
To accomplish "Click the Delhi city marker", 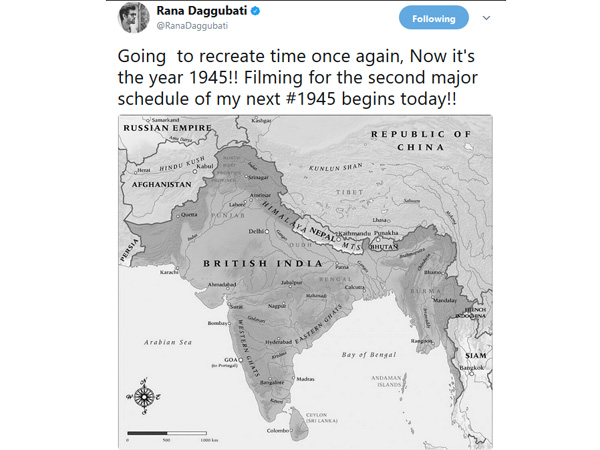I will coord(267,232).
